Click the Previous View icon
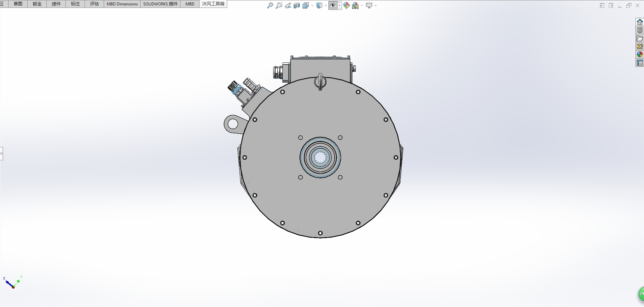 pyautogui.click(x=288, y=5)
